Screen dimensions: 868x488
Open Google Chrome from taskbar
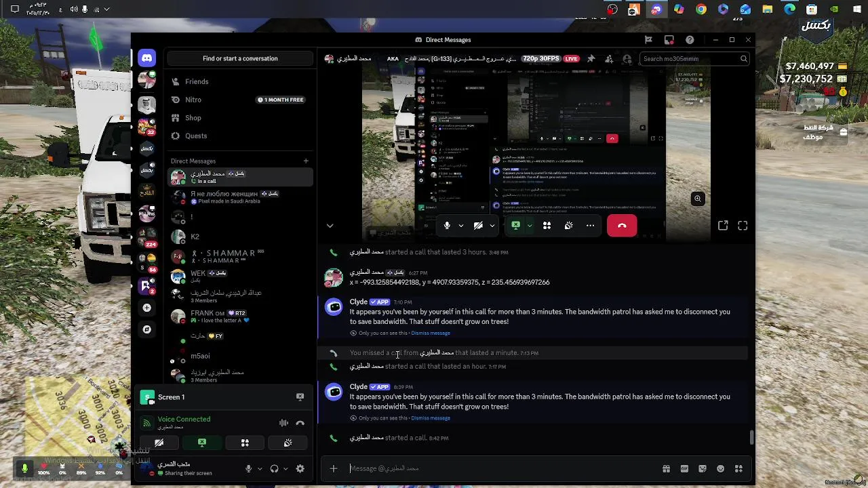(701, 9)
